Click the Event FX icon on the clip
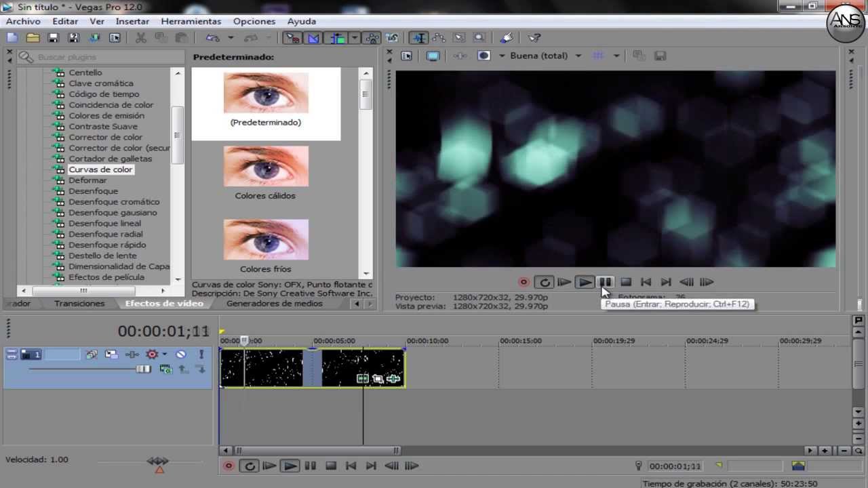Screen dimensions: 868x488 tap(393, 379)
